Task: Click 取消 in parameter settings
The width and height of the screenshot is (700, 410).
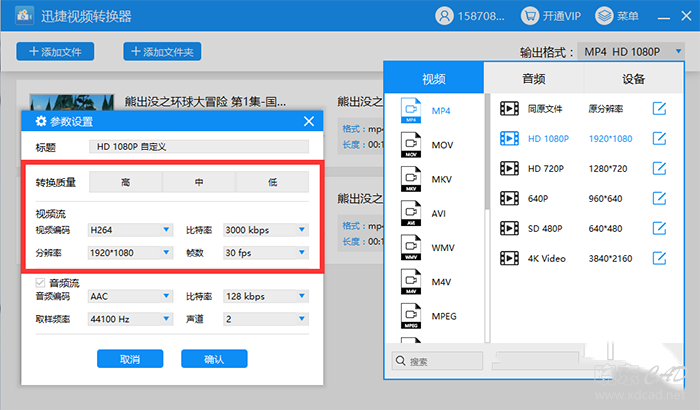Action: [x=130, y=359]
